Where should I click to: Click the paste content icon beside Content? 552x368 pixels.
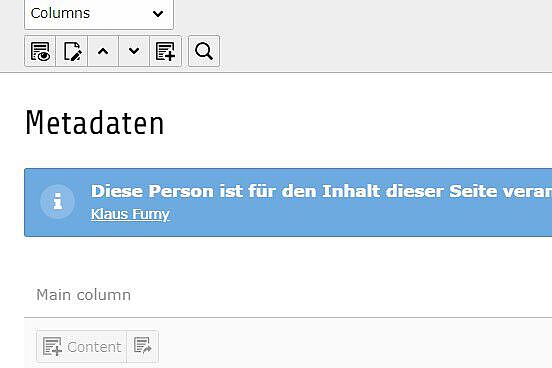click(x=142, y=347)
